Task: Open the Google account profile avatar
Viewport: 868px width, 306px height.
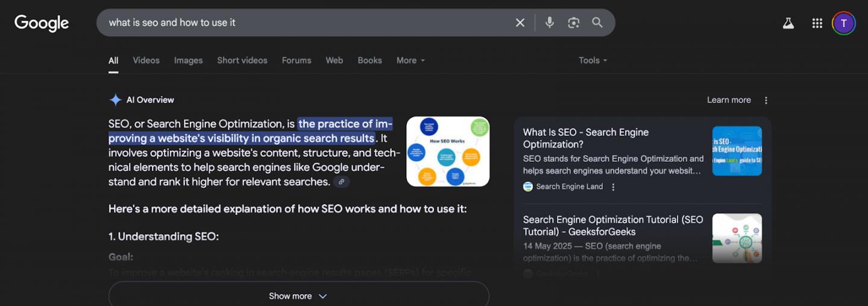Action: (843, 24)
